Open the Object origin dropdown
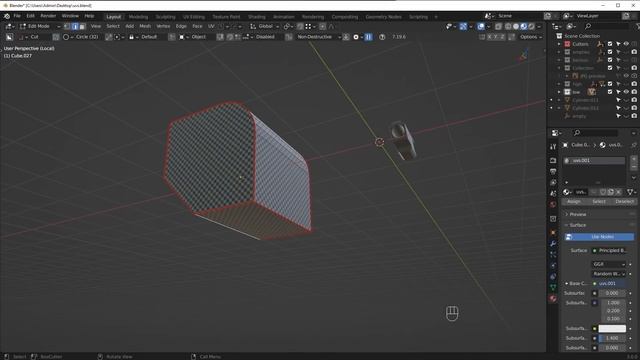The image size is (640, 360). [196, 37]
